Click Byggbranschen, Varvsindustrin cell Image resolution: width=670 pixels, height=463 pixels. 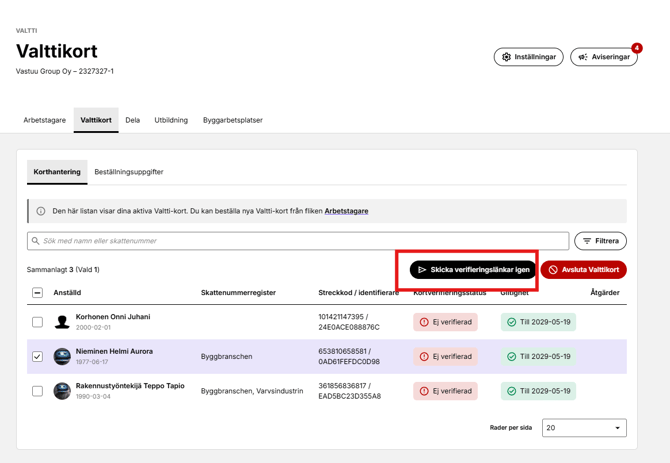coord(252,391)
